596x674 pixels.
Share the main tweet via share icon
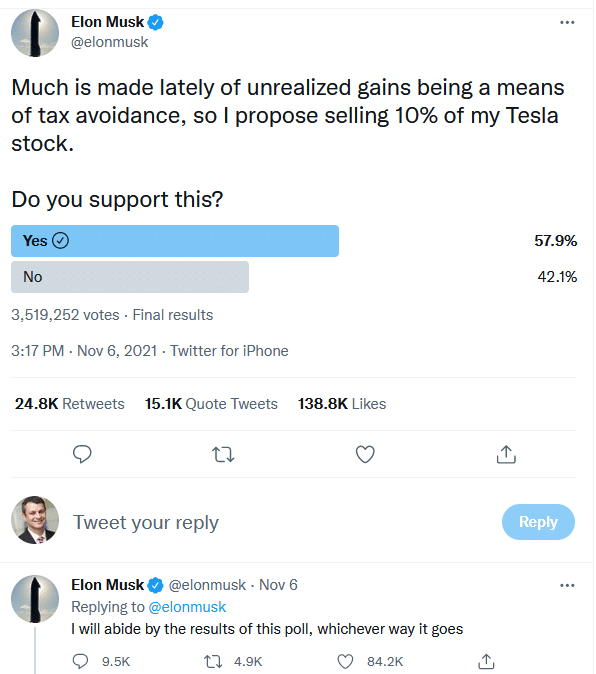(506, 454)
